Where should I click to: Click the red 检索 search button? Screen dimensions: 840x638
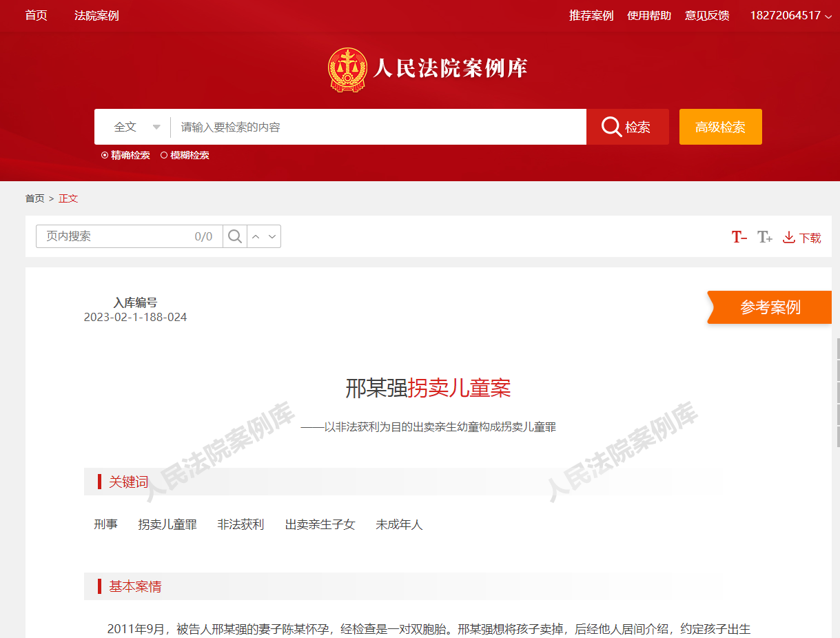point(627,127)
